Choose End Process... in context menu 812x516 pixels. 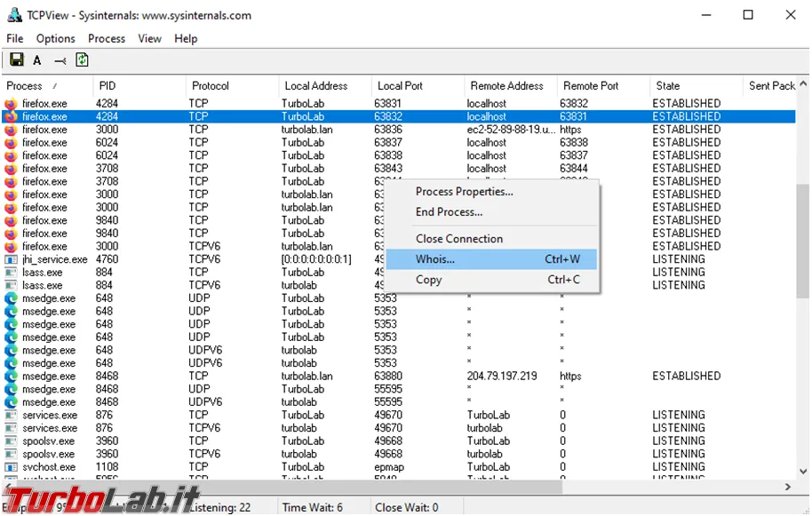491,211
